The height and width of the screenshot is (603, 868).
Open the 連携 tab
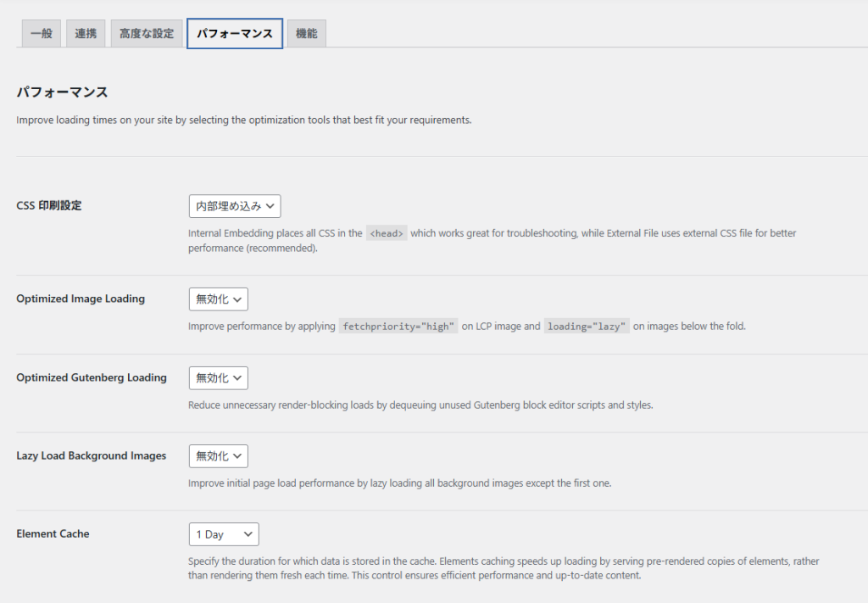pos(86,34)
